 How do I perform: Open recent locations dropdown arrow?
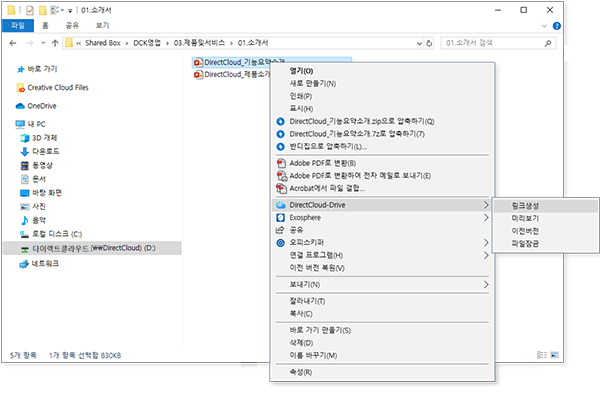pos(43,43)
